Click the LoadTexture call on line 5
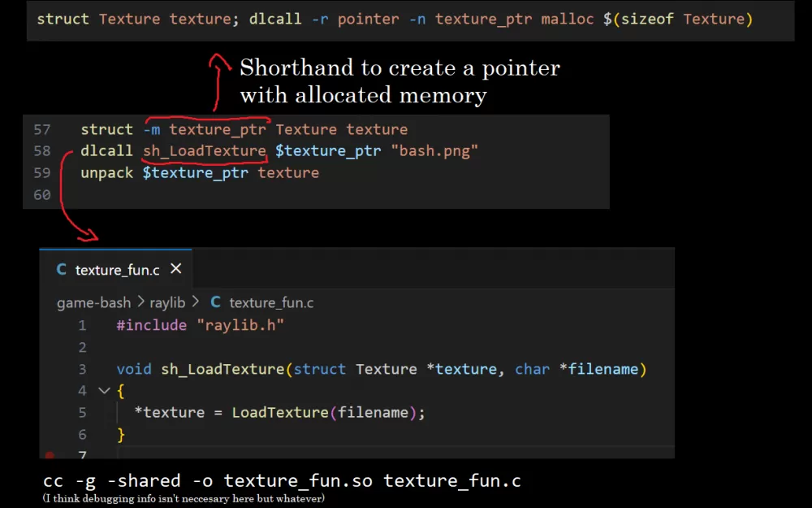Image resolution: width=812 pixels, height=508 pixels. [279, 413]
